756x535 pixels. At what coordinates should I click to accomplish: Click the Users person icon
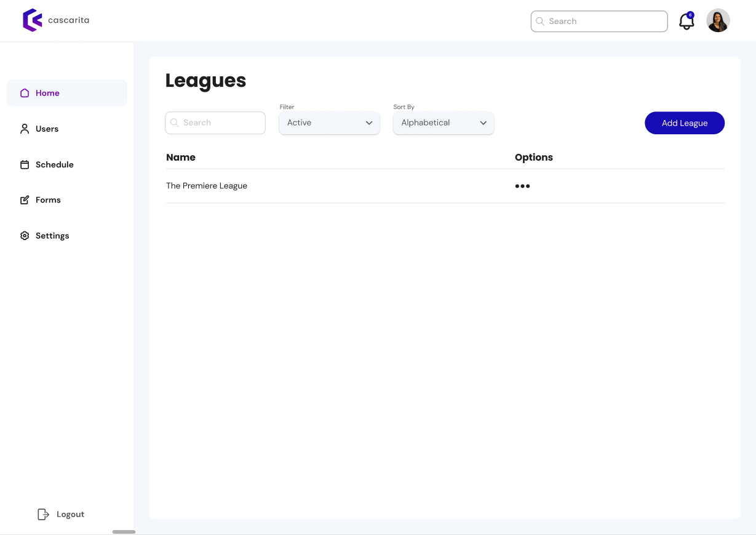(25, 129)
